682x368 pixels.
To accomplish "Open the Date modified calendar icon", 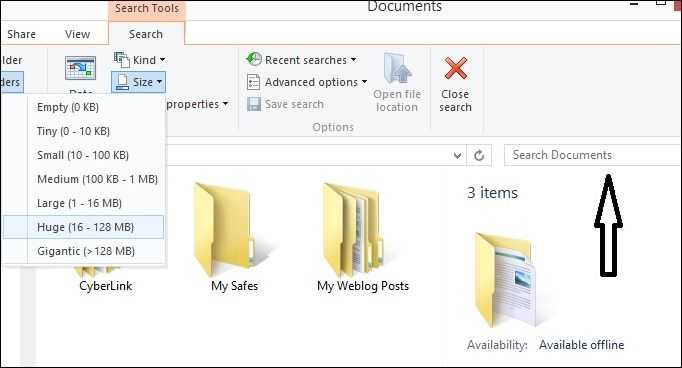I will point(80,68).
